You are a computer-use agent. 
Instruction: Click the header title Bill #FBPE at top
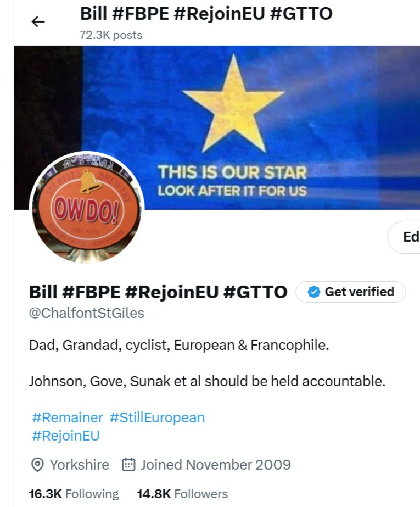(206, 14)
